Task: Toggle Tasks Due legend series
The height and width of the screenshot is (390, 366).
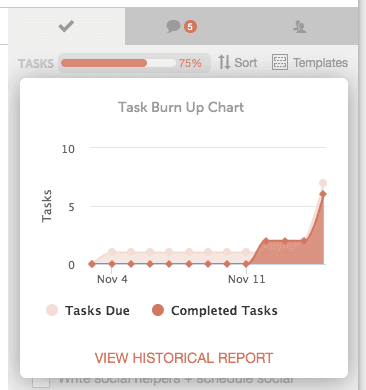Action: coord(88,310)
